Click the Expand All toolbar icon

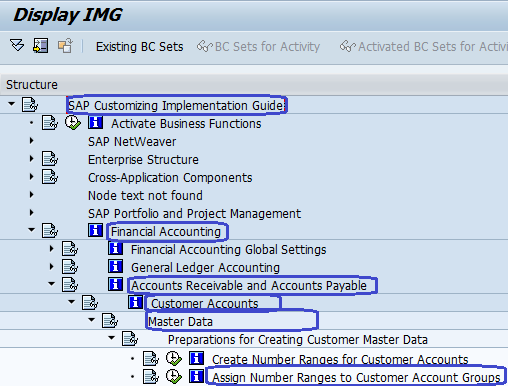pos(17,45)
